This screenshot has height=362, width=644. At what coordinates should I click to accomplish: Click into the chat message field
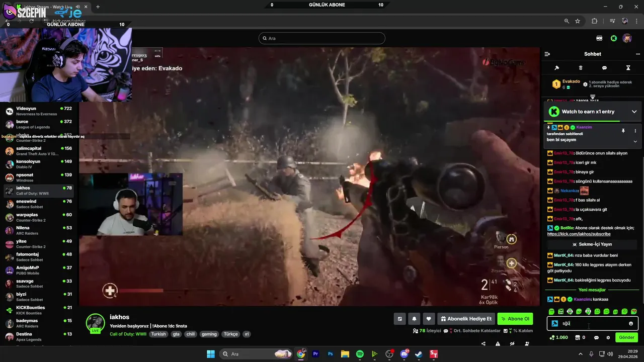click(x=593, y=323)
